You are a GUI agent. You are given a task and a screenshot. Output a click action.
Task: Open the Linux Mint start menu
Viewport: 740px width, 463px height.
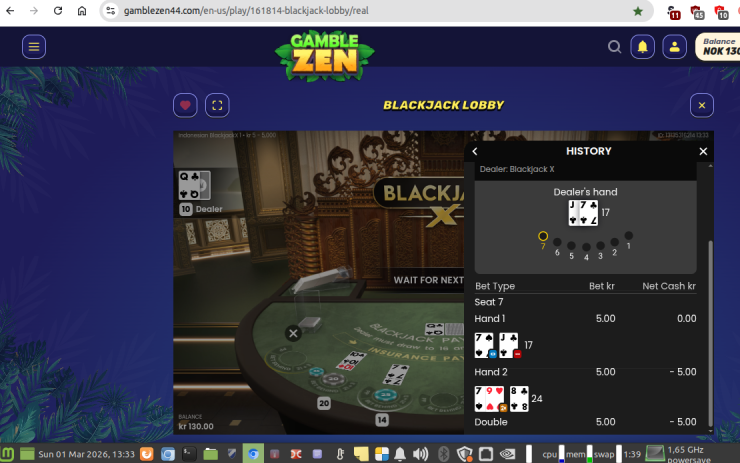coord(9,454)
